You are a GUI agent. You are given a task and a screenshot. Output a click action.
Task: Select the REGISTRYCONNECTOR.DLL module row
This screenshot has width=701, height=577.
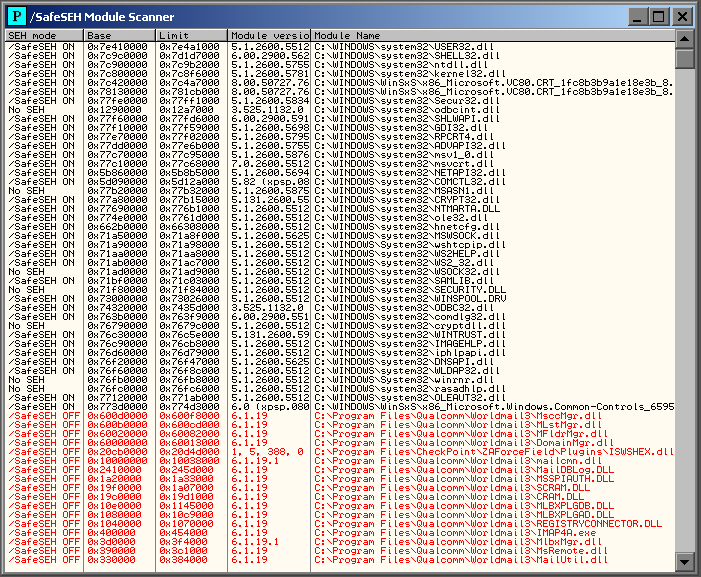point(340,523)
